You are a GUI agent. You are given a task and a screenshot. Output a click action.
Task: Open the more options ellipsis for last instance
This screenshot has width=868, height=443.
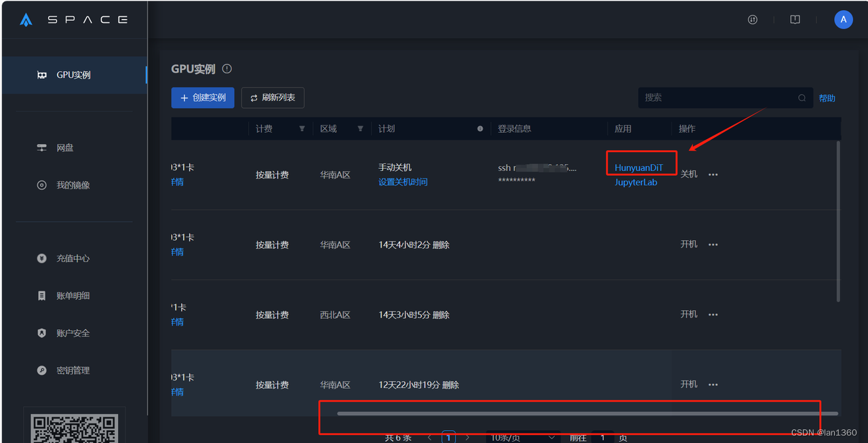[713, 385]
